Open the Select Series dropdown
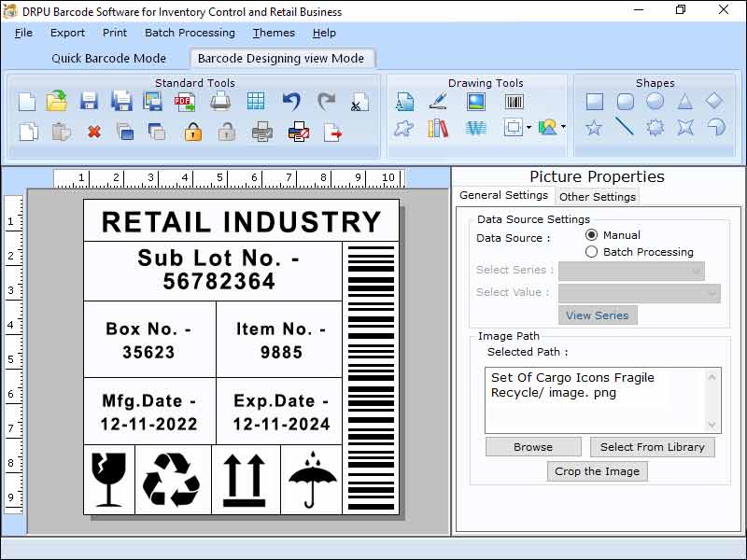 [631, 271]
